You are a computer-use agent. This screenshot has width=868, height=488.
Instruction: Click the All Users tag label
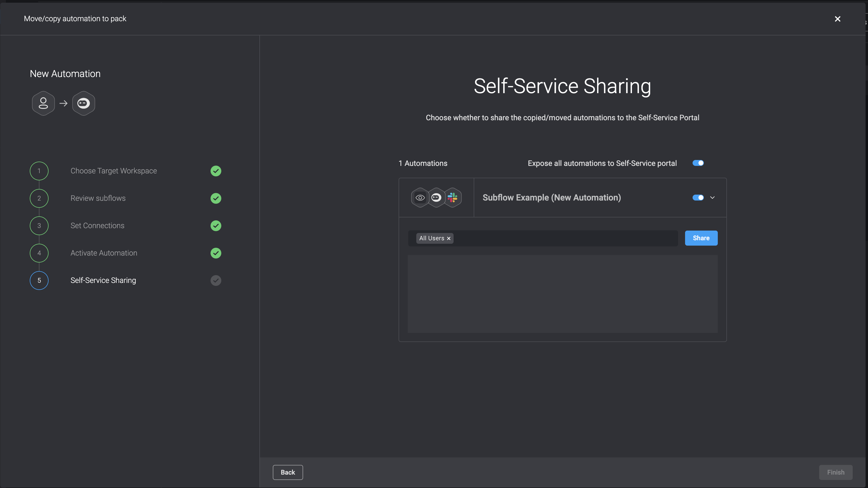point(432,238)
